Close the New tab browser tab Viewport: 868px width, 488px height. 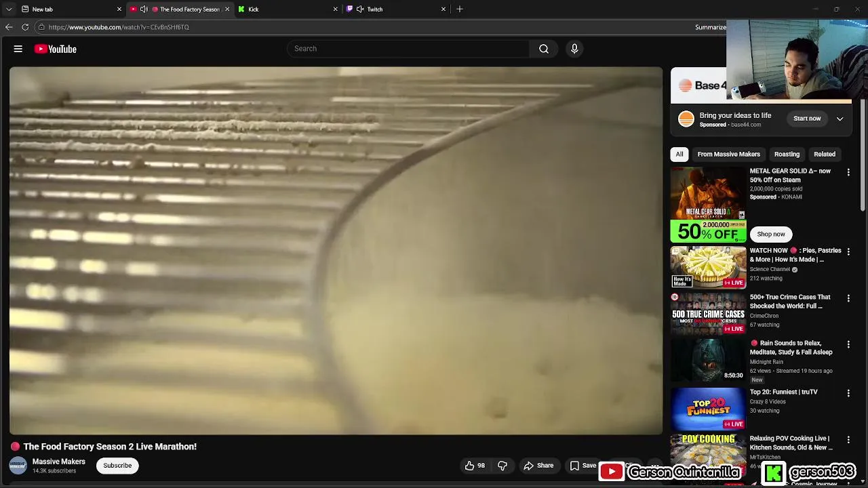pyautogui.click(x=119, y=9)
